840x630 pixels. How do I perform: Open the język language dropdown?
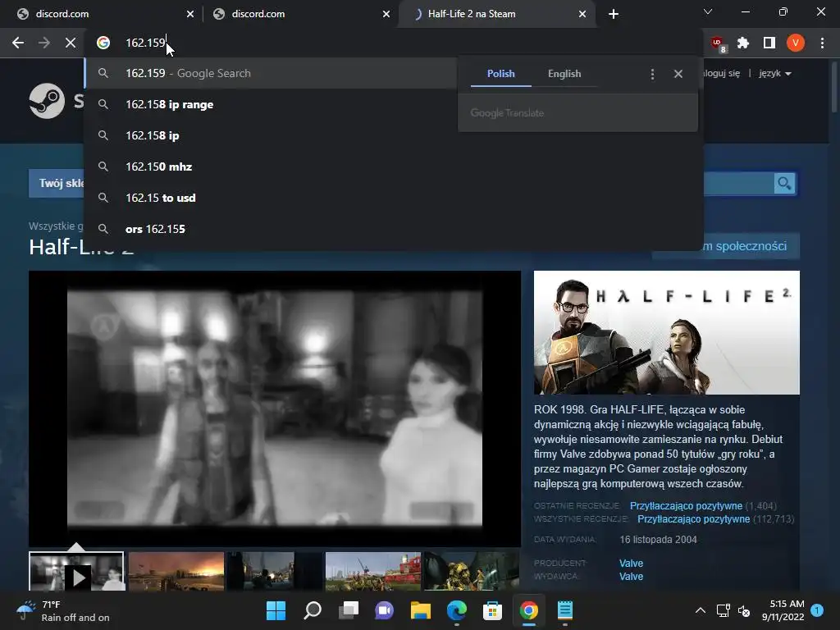(x=775, y=73)
